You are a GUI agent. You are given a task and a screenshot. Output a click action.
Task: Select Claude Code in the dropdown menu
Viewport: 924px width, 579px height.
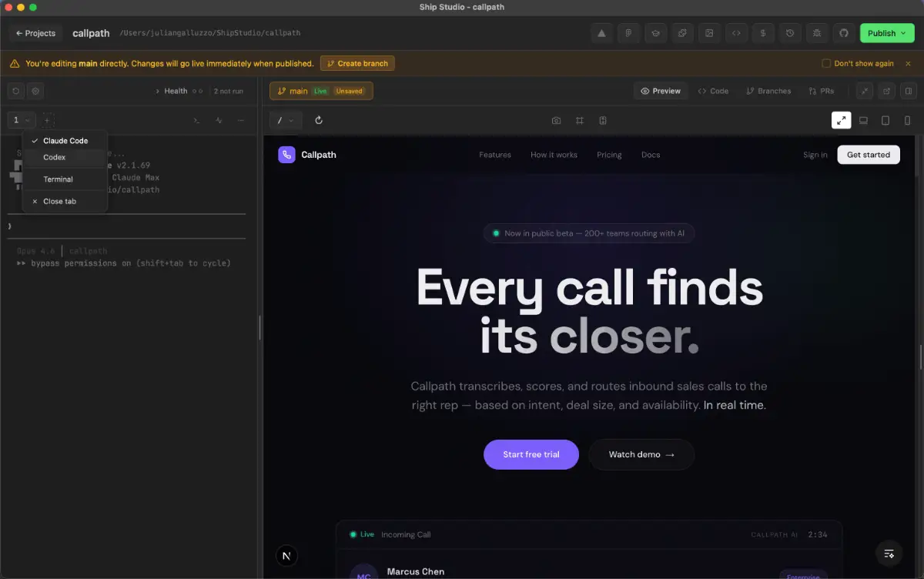coord(65,141)
